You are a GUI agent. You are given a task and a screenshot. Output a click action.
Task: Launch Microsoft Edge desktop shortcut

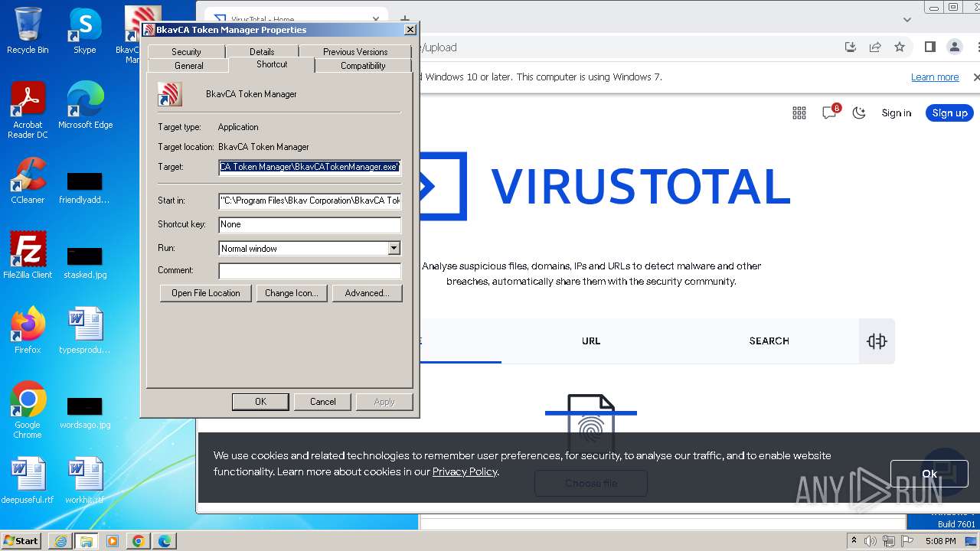(x=85, y=105)
